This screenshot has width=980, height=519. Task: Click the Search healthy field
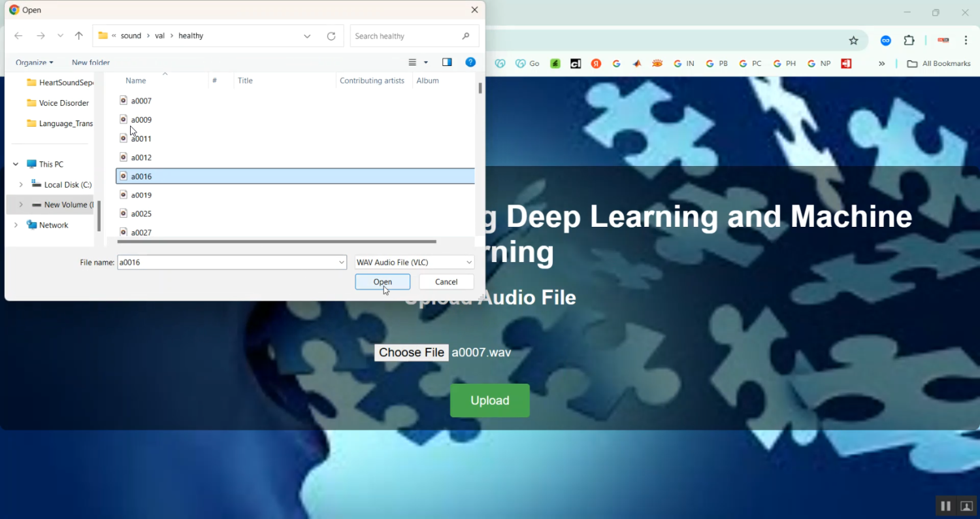pyautogui.click(x=405, y=36)
